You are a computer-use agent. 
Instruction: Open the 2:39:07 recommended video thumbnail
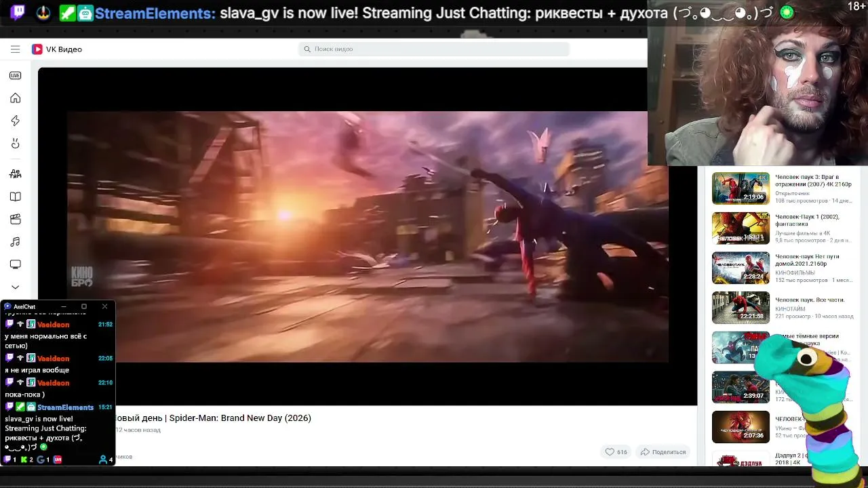pos(741,388)
